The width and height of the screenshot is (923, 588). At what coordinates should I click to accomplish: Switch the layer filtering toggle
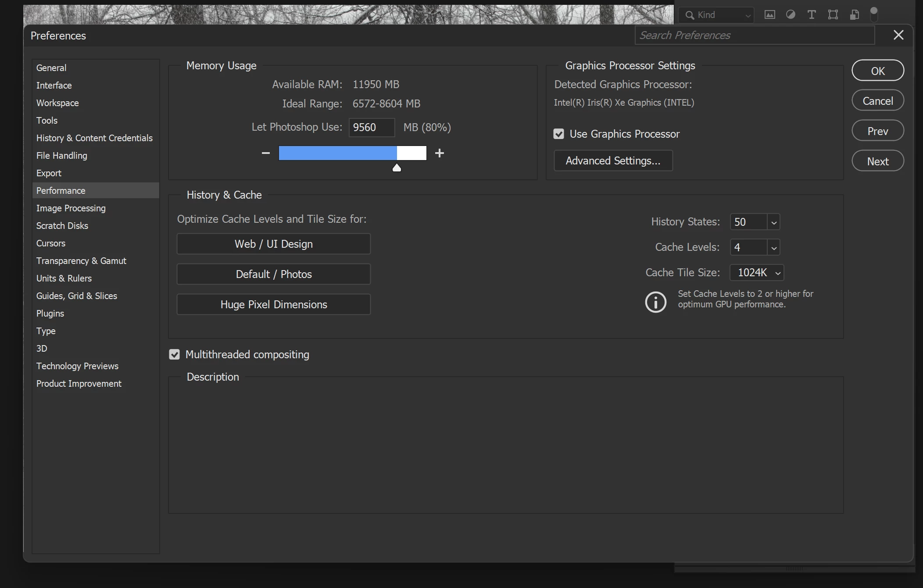click(x=874, y=14)
